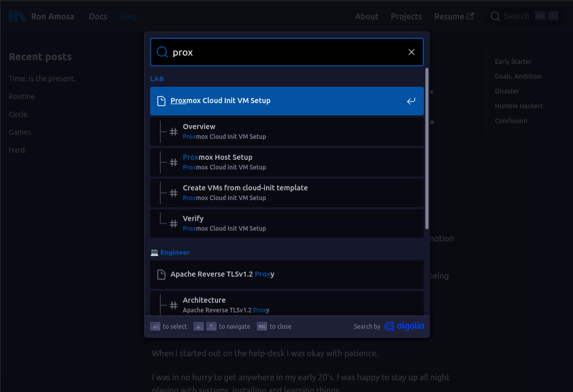The image size is (573, 392).
Task: Open the About nav item
Action: point(366,16)
